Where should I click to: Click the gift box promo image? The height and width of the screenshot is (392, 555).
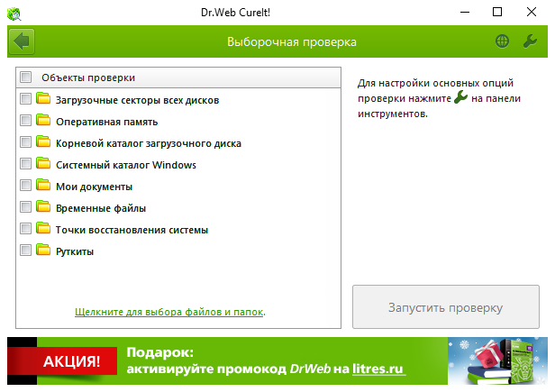[497, 360]
